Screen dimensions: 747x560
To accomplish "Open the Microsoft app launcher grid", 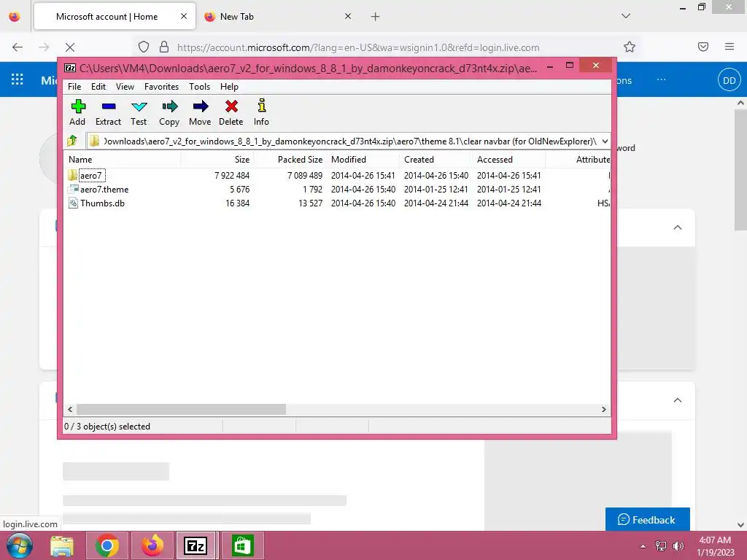I will click(x=18, y=79).
